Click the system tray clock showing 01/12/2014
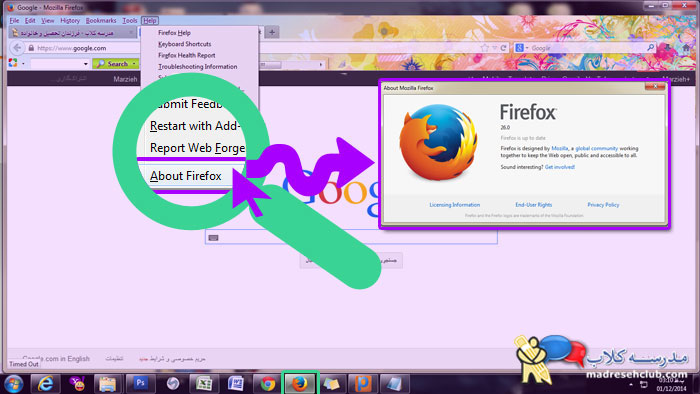The height and width of the screenshot is (394, 700). coord(671,385)
